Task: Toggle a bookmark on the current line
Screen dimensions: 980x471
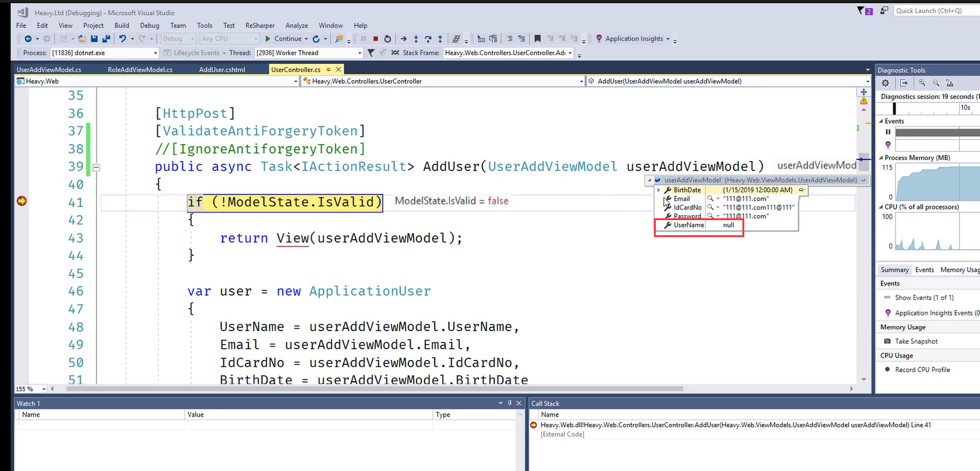Action: (x=537, y=39)
